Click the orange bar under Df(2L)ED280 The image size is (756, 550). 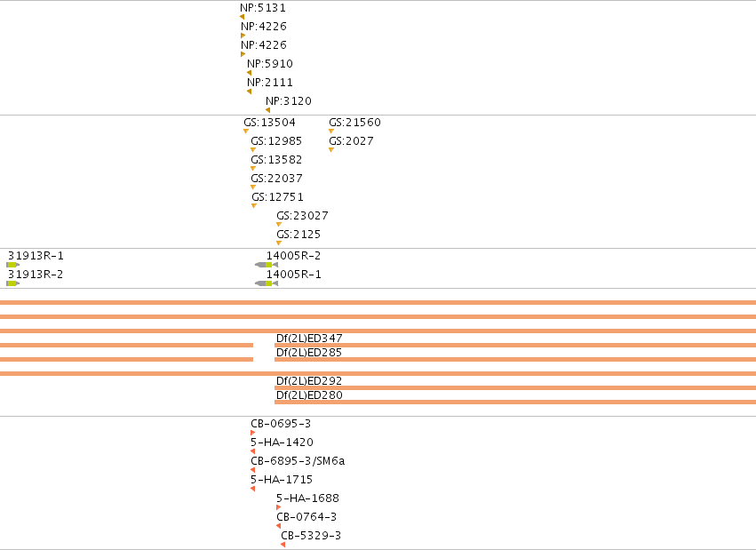pos(515,402)
